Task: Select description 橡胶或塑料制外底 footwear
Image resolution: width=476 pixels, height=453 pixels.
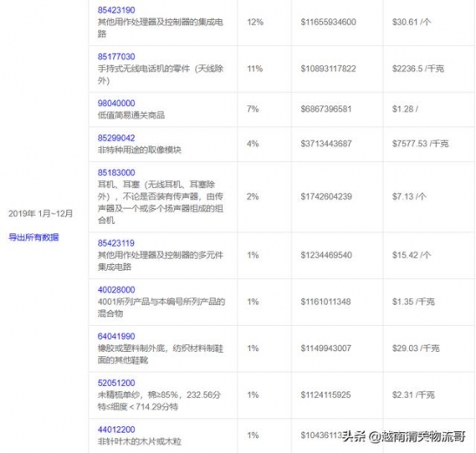Action: point(161,355)
